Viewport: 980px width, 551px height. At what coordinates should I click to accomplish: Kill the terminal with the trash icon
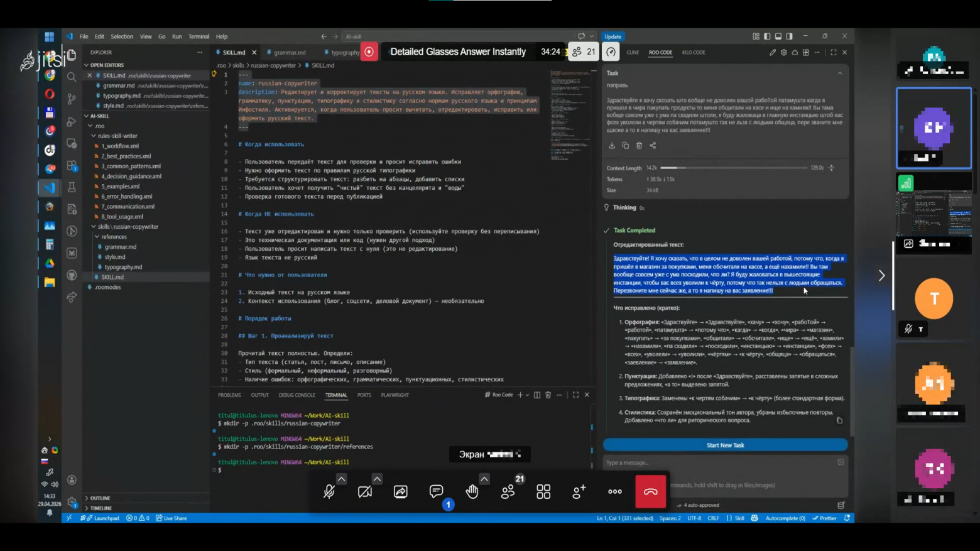(548, 395)
